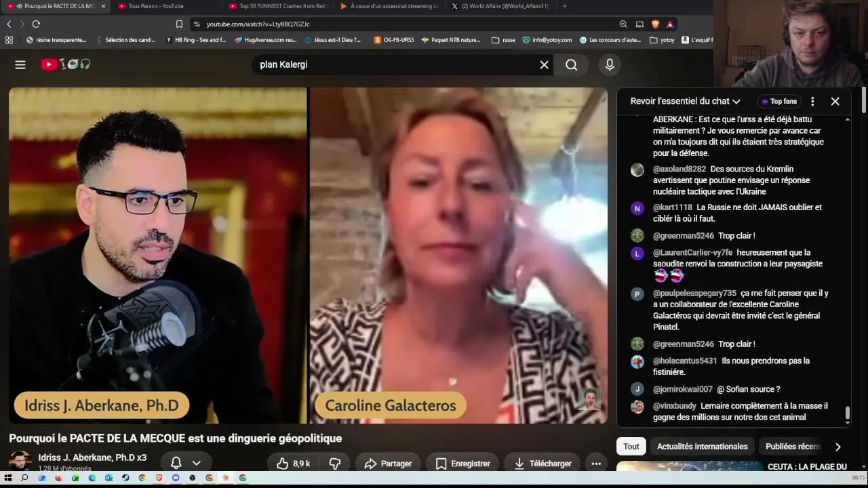Go back in browser history
The width and height of the screenshot is (868, 488).
(x=9, y=24)
